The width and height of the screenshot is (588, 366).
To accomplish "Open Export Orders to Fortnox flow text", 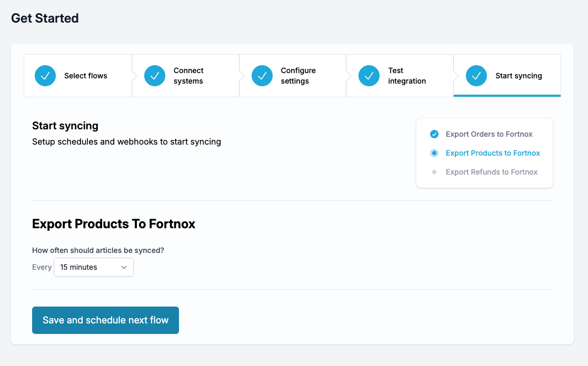I will 489,134.
